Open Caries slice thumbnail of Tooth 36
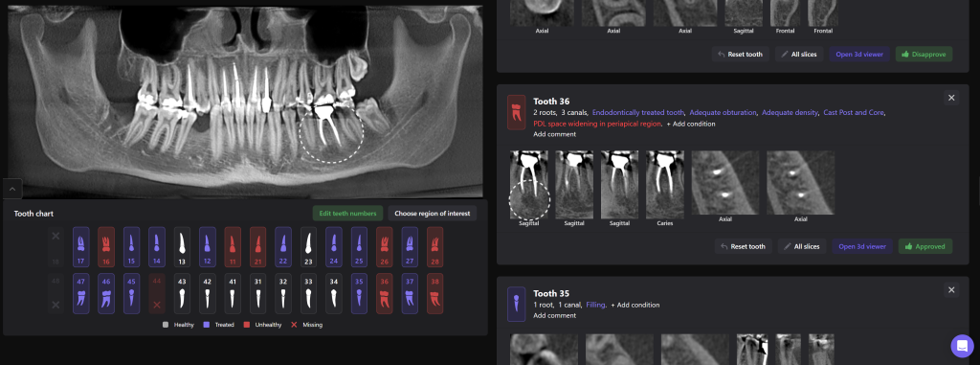 point(665,184)
